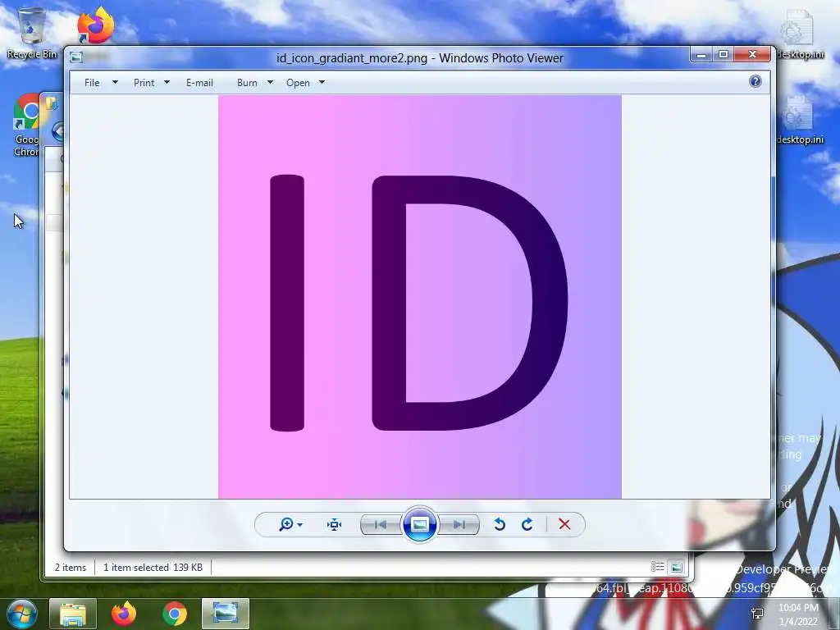
Task: Expand the Burn dropdown arrow
Action: 270,83
